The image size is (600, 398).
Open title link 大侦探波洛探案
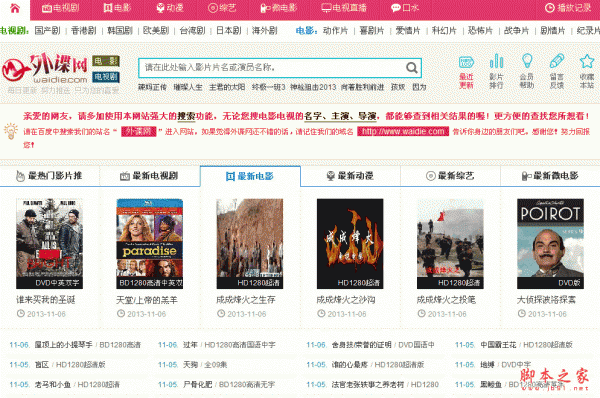[x=546, y=300]
